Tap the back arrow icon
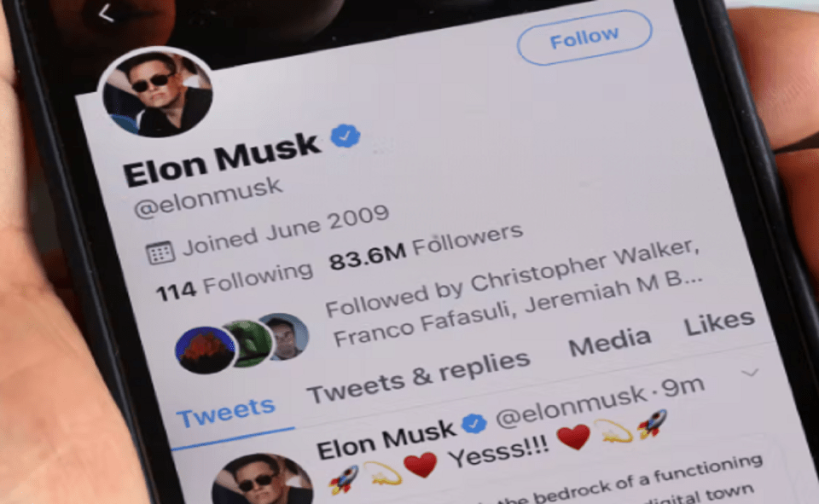Viewport: 819px width, 504px height. [x=106, y=13]
